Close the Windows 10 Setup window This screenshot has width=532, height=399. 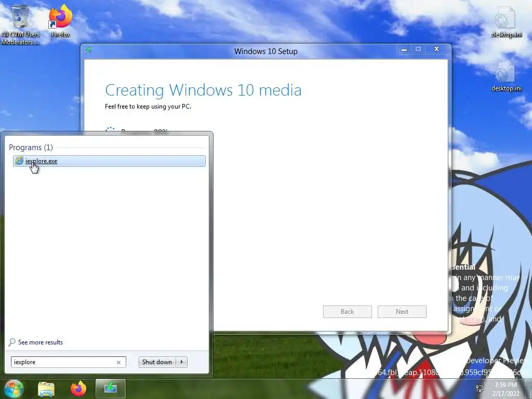437,49
